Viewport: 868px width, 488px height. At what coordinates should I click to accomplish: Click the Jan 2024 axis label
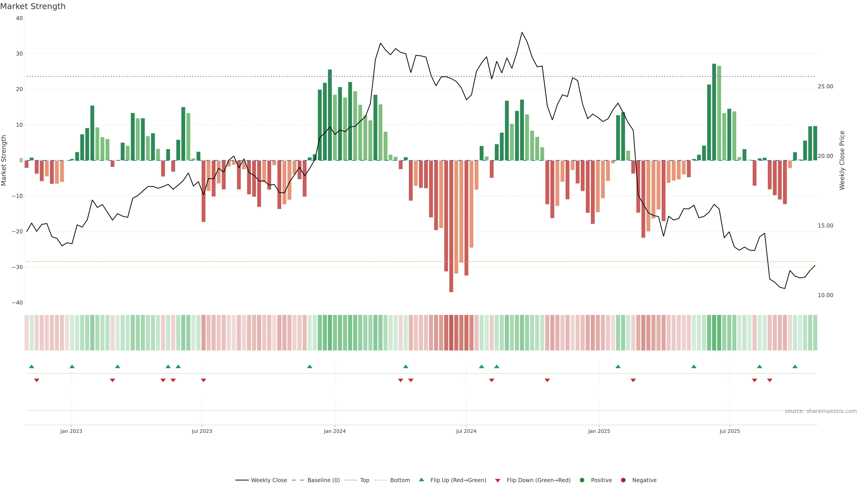(335, 431)
